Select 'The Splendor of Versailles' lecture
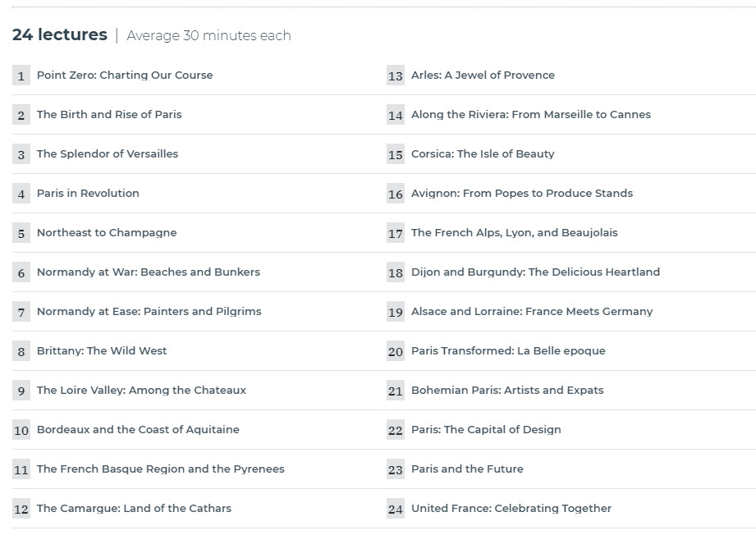This screenshot has height=535, width=756. 108,153
